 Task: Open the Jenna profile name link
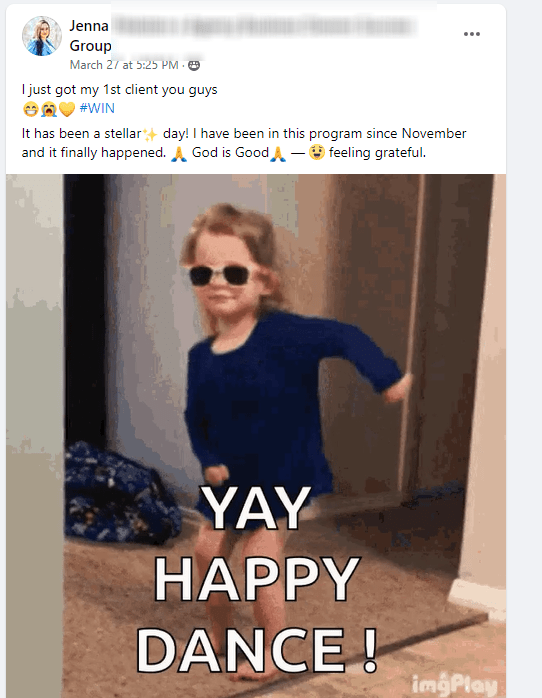point(89,26)
